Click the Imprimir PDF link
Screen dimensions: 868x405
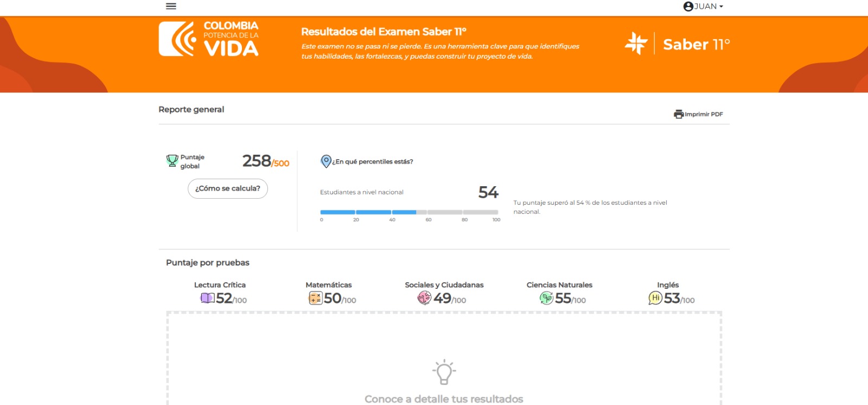704,115
